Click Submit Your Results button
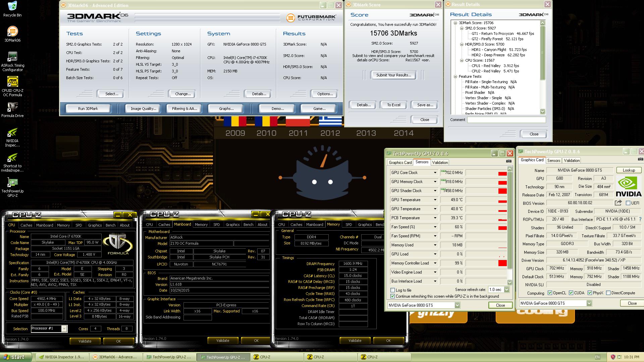644x362 pixels. [393, 75]
